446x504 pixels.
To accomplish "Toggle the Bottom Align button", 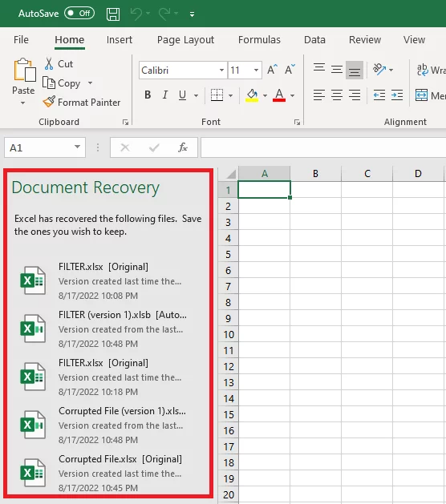I will coord(355,70).
